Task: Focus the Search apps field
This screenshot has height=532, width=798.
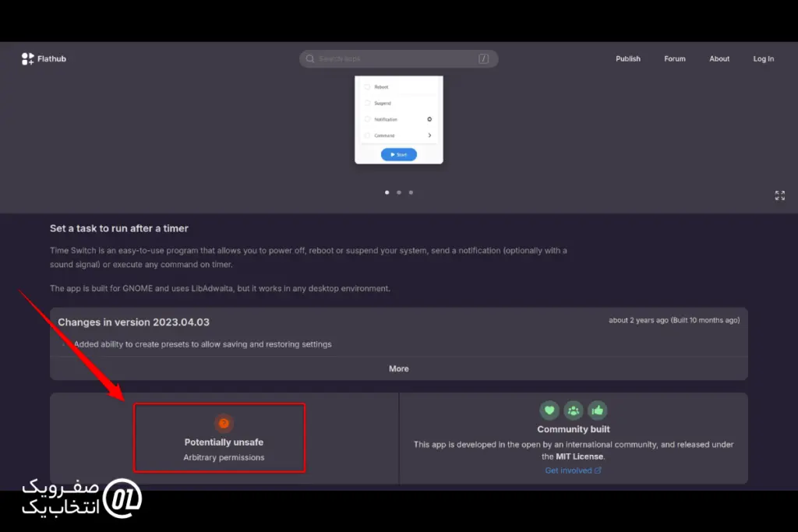Action: point(398,59)
